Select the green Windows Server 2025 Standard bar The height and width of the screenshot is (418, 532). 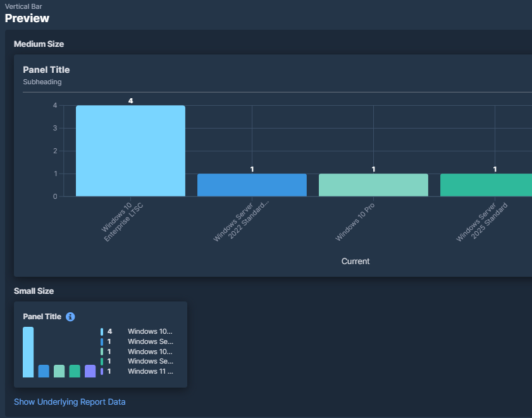pos(486,184)
